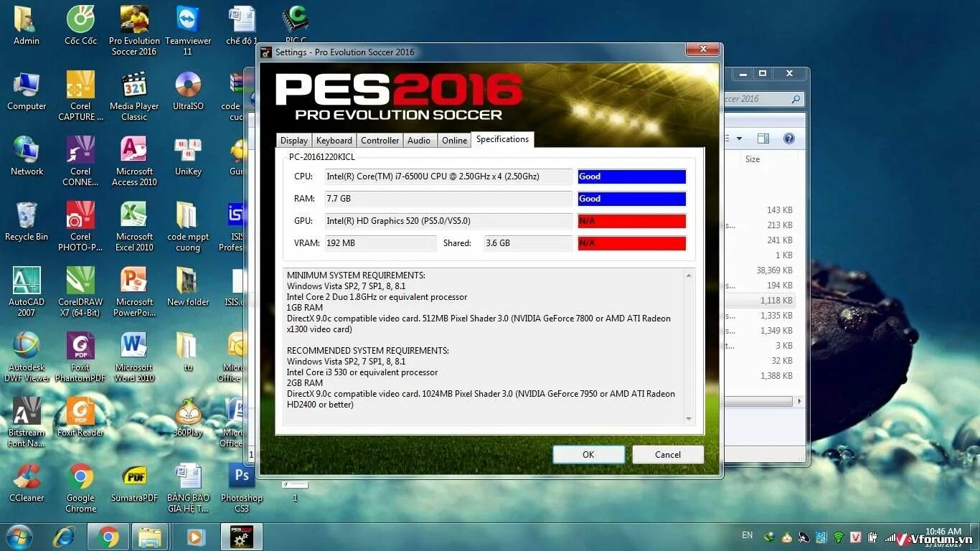Viewport: 980px width, 551px height.
Task: Open Pro Evolution Soccer 2016 desktop shortcut
Action: (134, 31)
